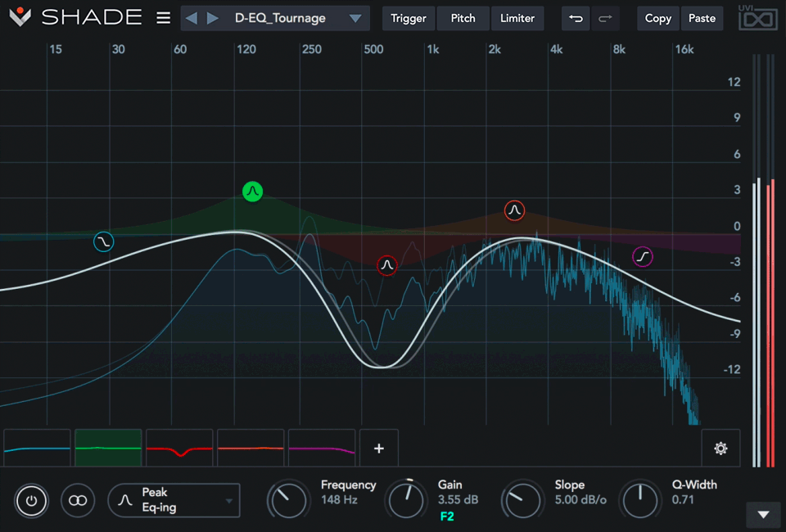The image size is (786, 532).
Task: Click the Gain knob
Action: (404, 499)
